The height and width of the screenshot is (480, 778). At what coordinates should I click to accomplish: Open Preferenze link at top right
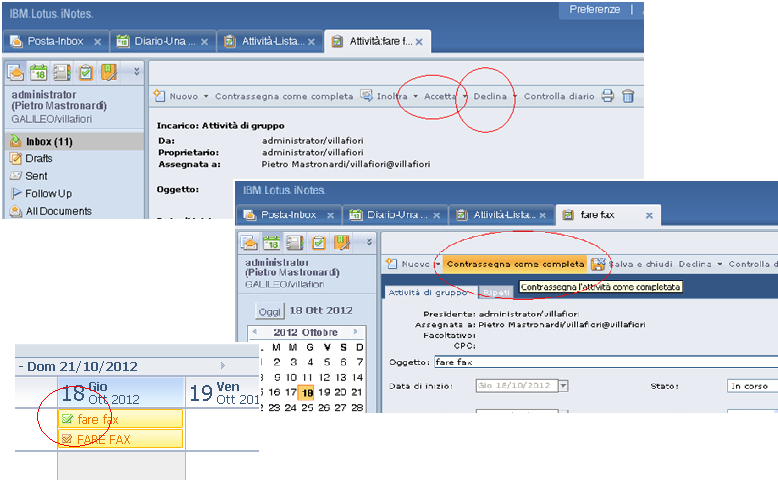pyautogui.click(x=594, y=9)
